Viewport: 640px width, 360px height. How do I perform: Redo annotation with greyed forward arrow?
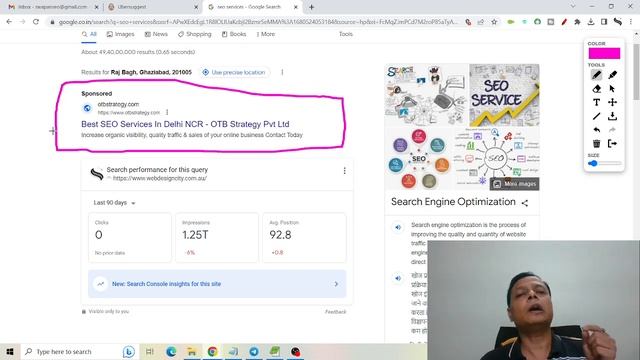[x=612, y=130]
